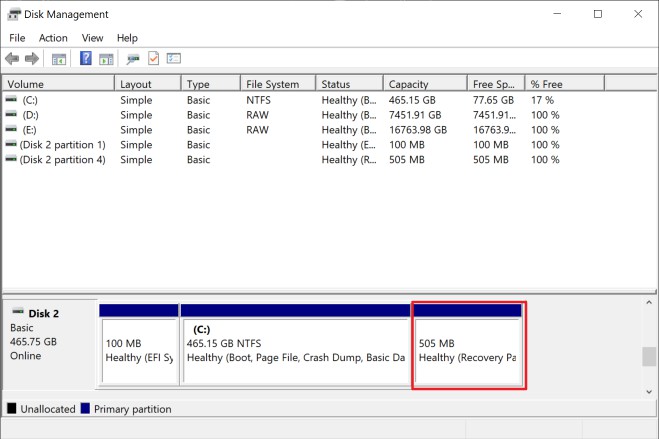
Task: Click the black Unallocated legend swatch
Action: click(x=12, y=408)
